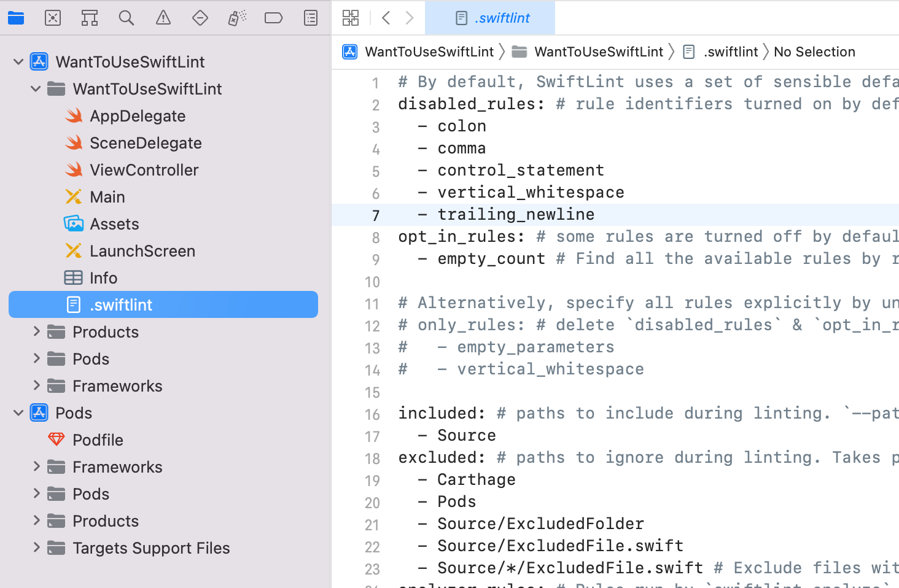Open the Report navigator

(x=311, y=18)
